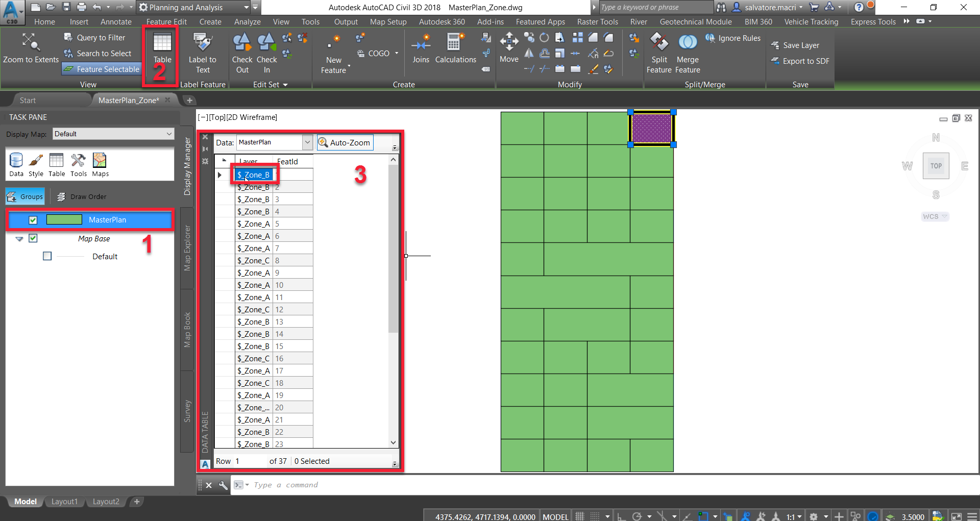Open the Data source MasterPlan dropdown
This screenshot has width=980, height=521.
pos(308,142)
